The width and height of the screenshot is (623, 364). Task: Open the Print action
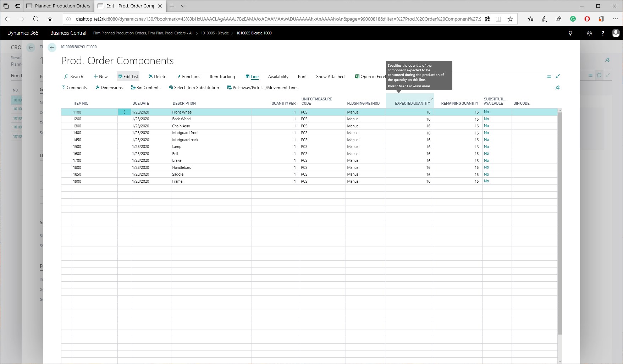click(302, 77)
